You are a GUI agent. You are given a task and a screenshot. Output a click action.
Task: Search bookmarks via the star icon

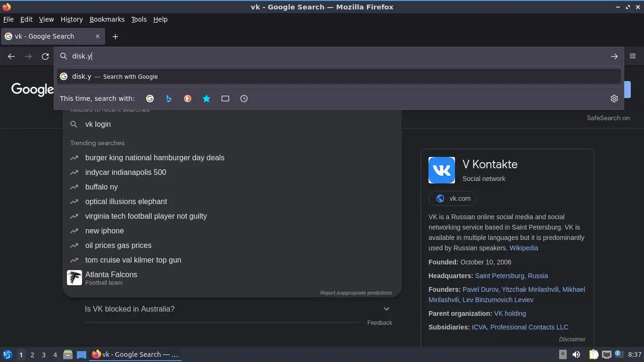(x=206, y=99)
